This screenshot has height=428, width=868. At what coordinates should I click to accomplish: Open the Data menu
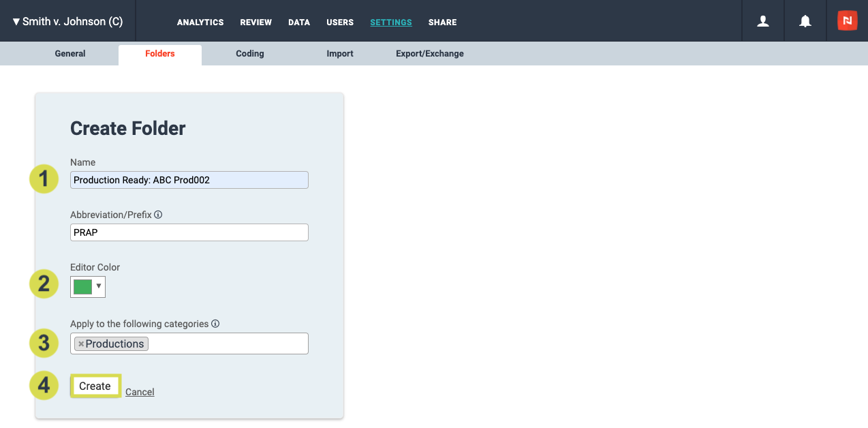299,22
